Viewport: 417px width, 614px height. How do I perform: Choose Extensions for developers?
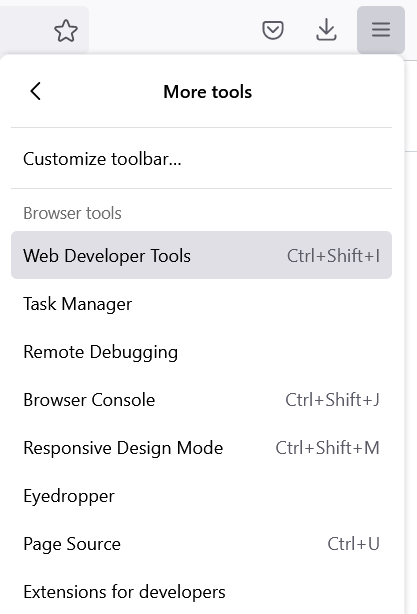click(x=201, y=592)
